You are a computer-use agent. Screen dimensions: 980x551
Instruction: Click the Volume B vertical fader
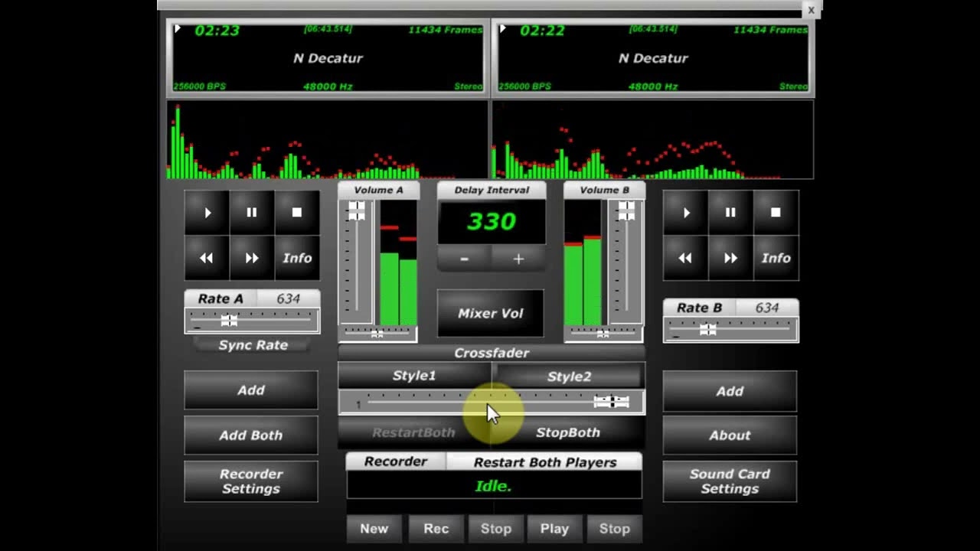click(x=626, y=262)
